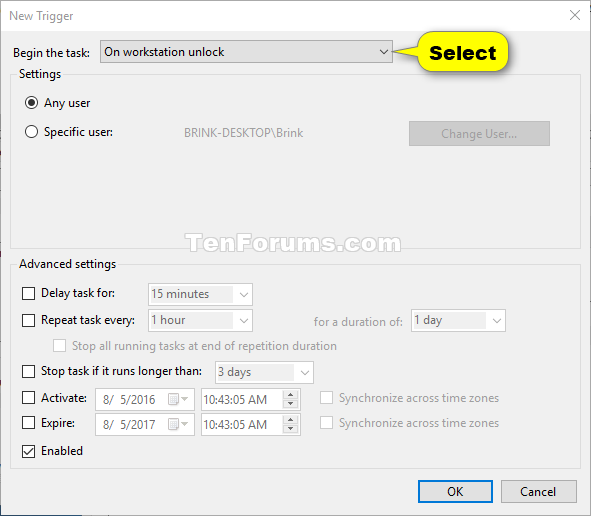Uncheck the Enabled checkbox
The height and width of the screenshot is (516, 591).
(28, 451)
